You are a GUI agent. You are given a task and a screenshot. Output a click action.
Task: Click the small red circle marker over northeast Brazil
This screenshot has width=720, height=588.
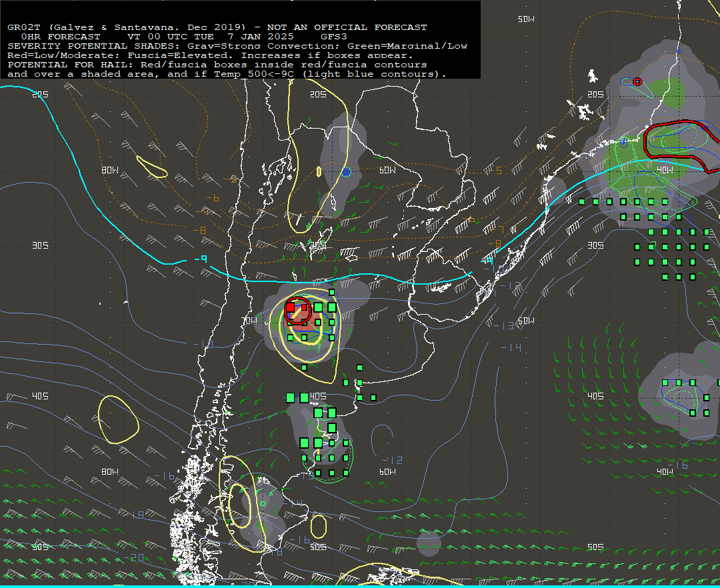click(637, 82)
